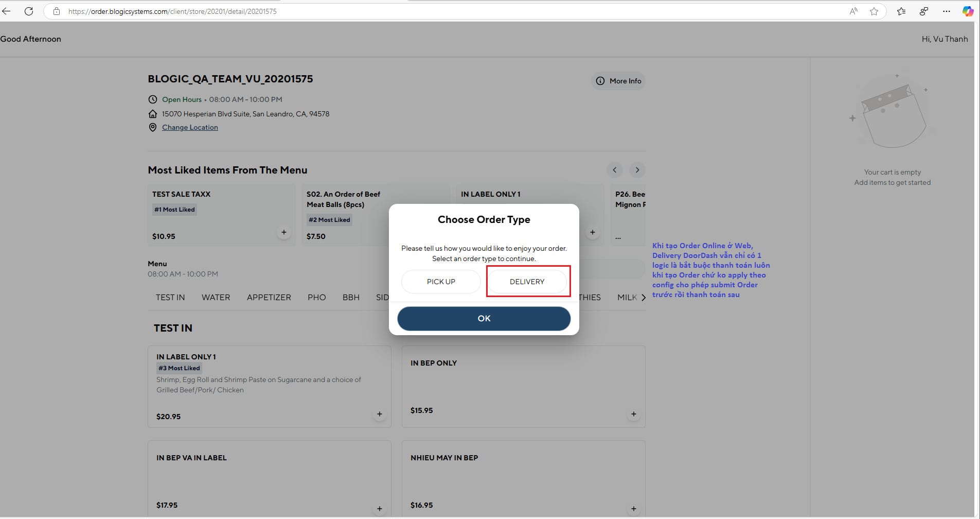Switch to the APPETIZER menu tab
The image size is (980, 519).
[269, 298]
